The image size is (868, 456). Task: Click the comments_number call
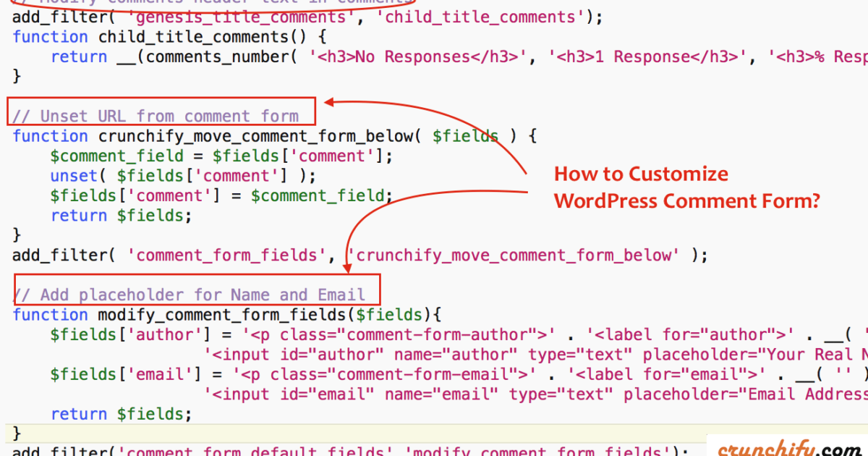pyautogui.click(x=221, y=56)
